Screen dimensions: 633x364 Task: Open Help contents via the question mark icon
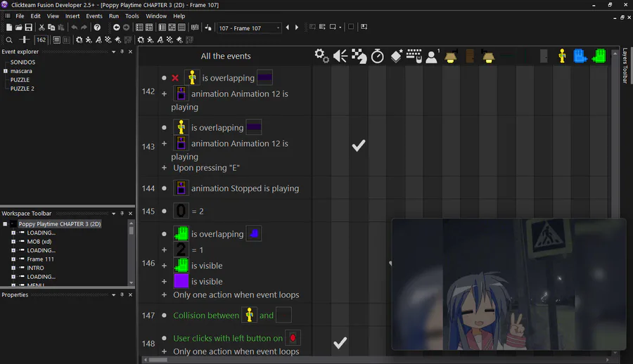(x=97, y=27)
